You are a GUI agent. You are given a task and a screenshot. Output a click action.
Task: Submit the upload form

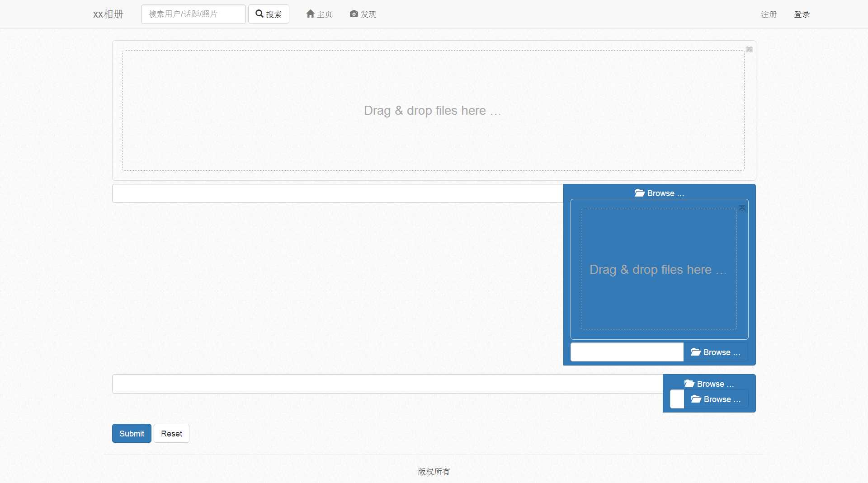click(x=132, y=433)
